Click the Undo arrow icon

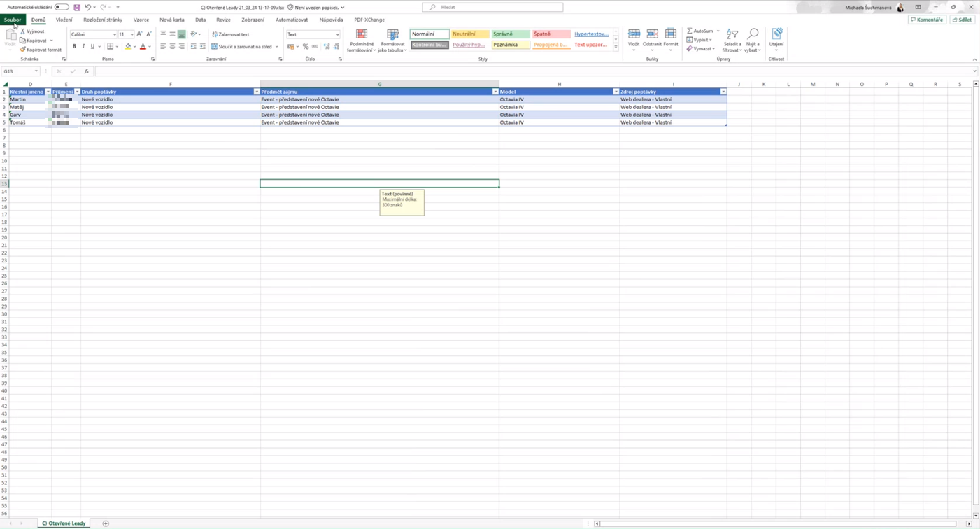click(87, 7)
